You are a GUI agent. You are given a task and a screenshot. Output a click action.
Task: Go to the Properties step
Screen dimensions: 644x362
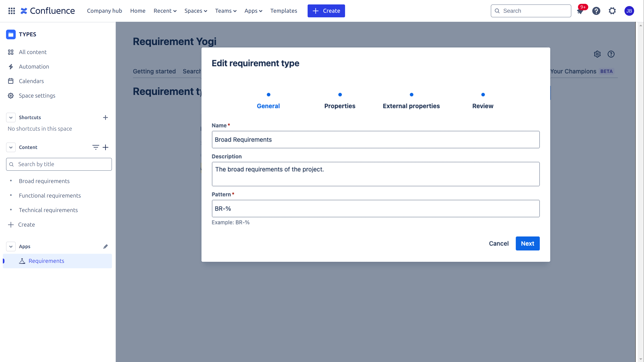(x=339, y=106)
